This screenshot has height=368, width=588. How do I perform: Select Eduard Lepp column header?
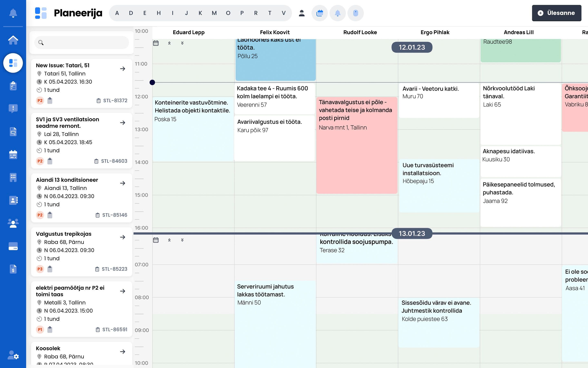[x=189, y=32]
